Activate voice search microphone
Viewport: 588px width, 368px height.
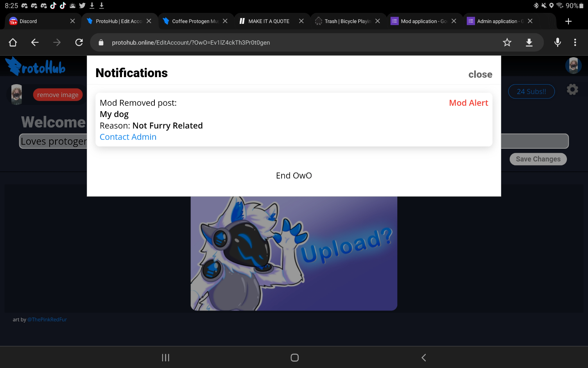point(558,42)
